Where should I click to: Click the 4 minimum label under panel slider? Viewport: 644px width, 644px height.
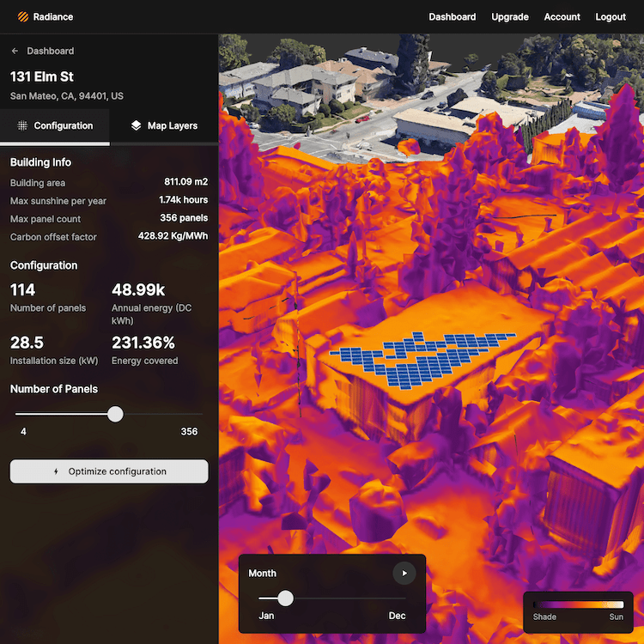coord(23,432)
